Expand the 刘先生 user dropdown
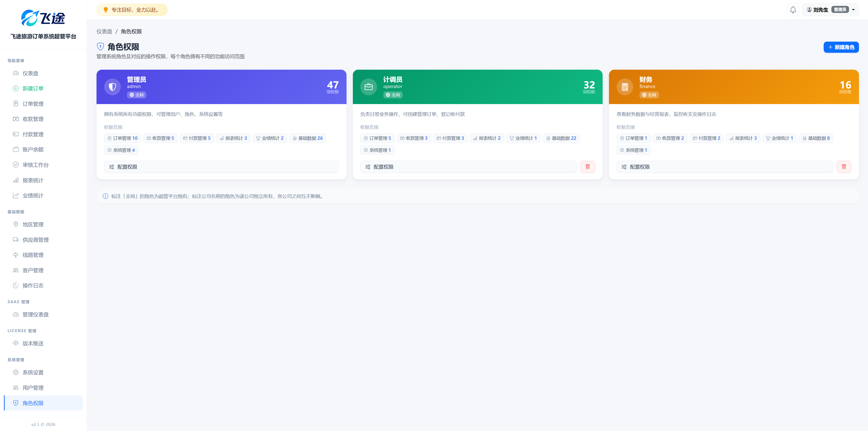The width and height of the screenshot is (868, 431). coord(830,10)
